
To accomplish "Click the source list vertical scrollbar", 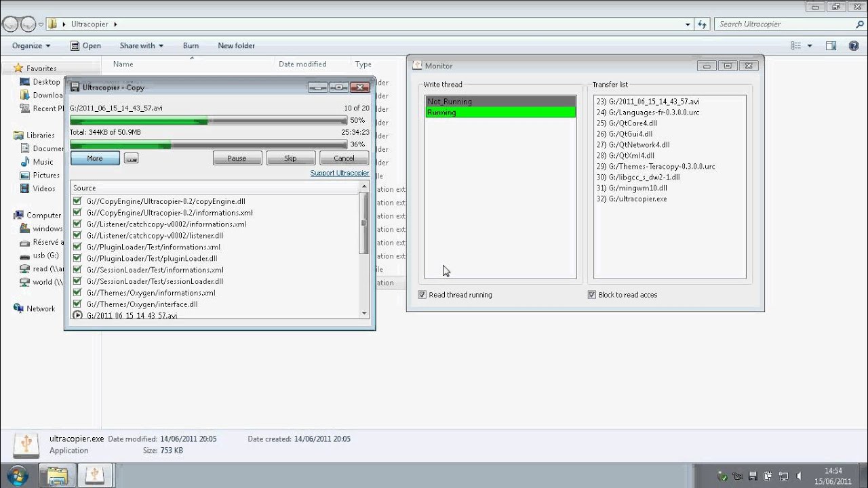I will point(364,251).
